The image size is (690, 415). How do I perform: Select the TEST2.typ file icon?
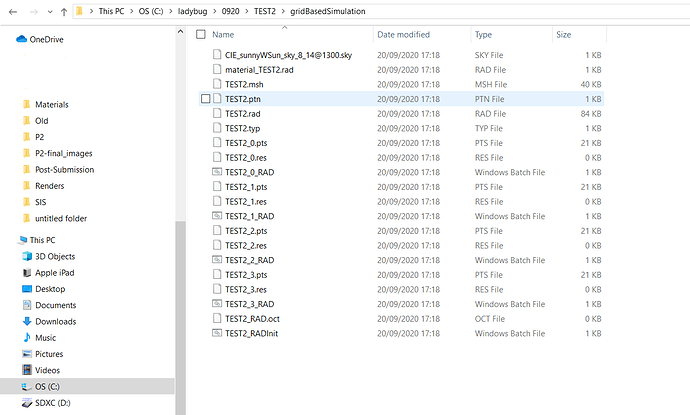pos(217,128)
